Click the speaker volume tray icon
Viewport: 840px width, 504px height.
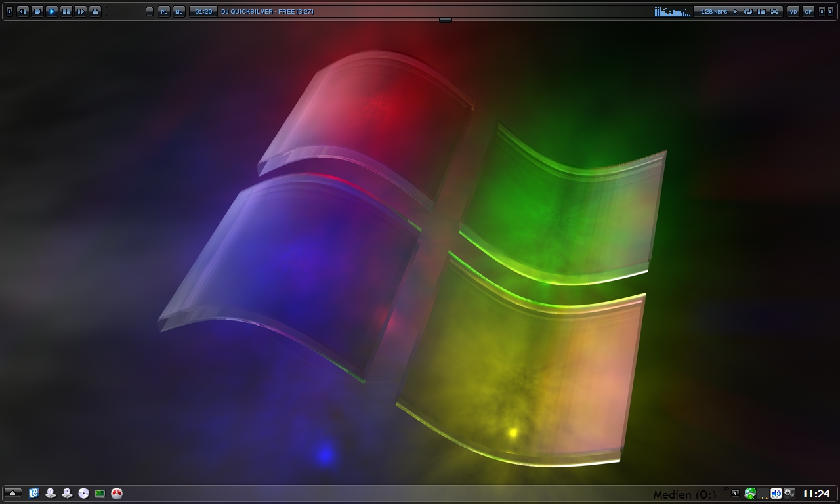point(776,493)
